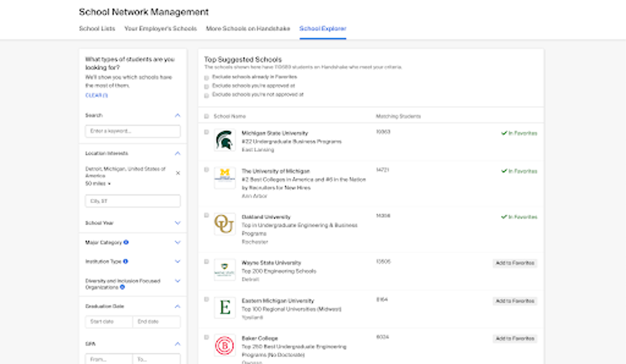Tick the select-all School Name checkbox

[x=206, y=116]
